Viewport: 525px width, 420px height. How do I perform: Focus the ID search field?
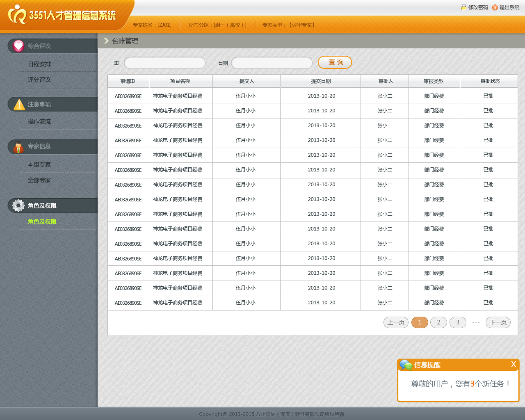tap(164, 63)
